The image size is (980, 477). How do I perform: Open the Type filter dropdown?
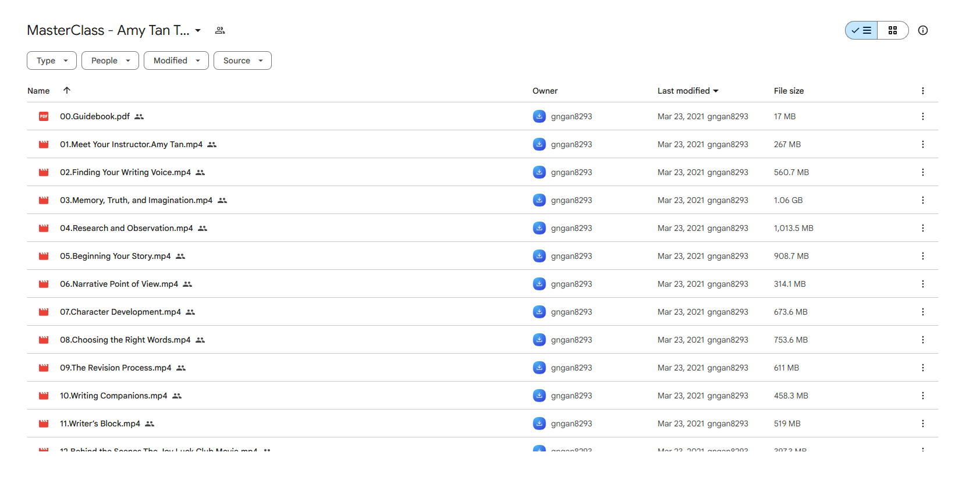[x=52, y=60]
